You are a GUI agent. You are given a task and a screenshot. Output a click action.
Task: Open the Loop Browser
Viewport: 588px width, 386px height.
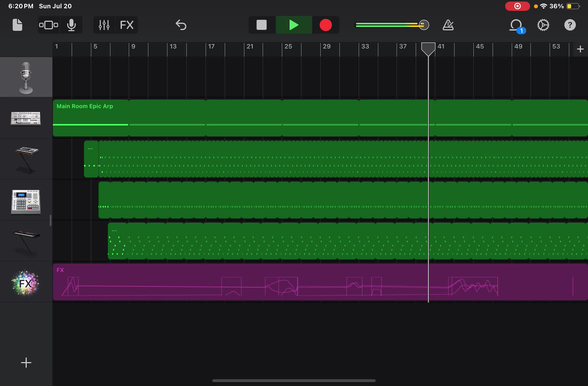point(516,25)
